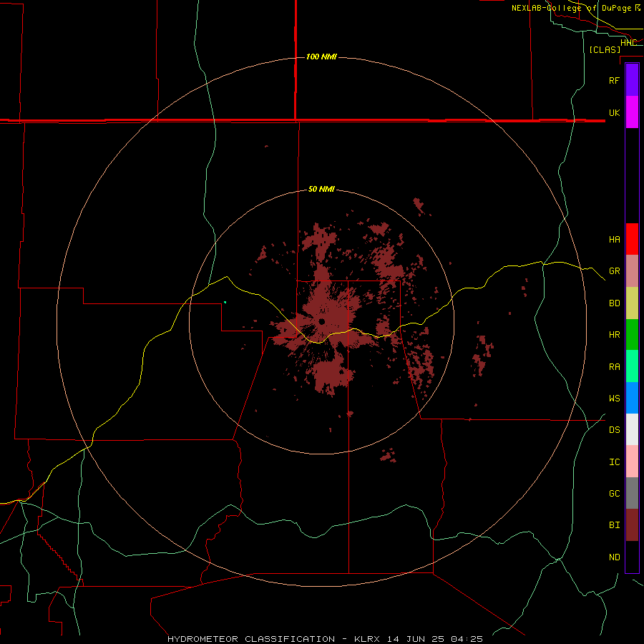
Task: Click the GC legend label
Action: click(x=614, y=494)
